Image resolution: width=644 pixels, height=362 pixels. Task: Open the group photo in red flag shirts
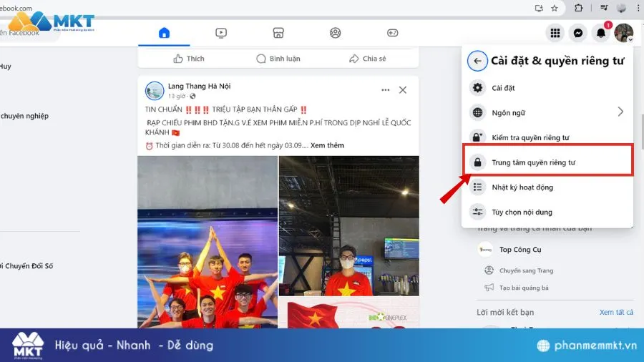(x=208, y=242)
